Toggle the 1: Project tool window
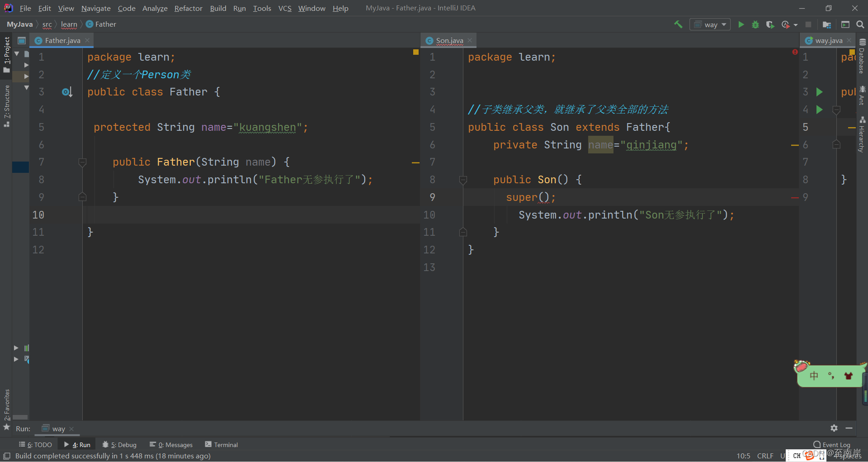 coord(6,54)
